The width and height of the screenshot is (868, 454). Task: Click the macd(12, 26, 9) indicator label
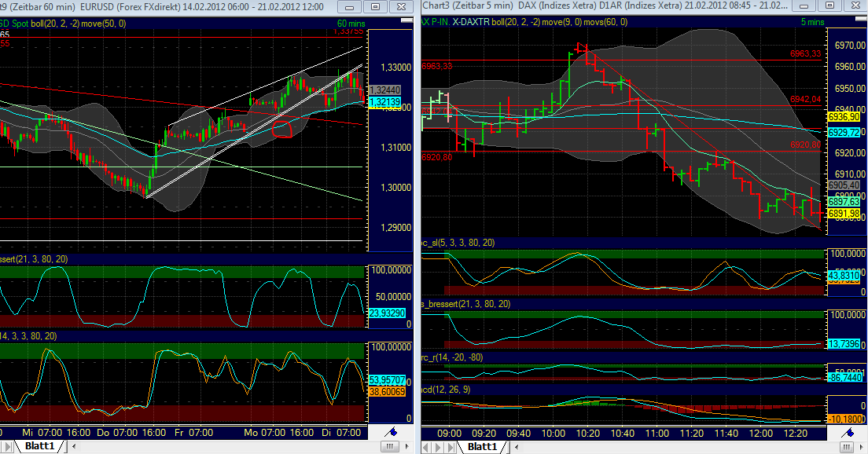(446, 390)
